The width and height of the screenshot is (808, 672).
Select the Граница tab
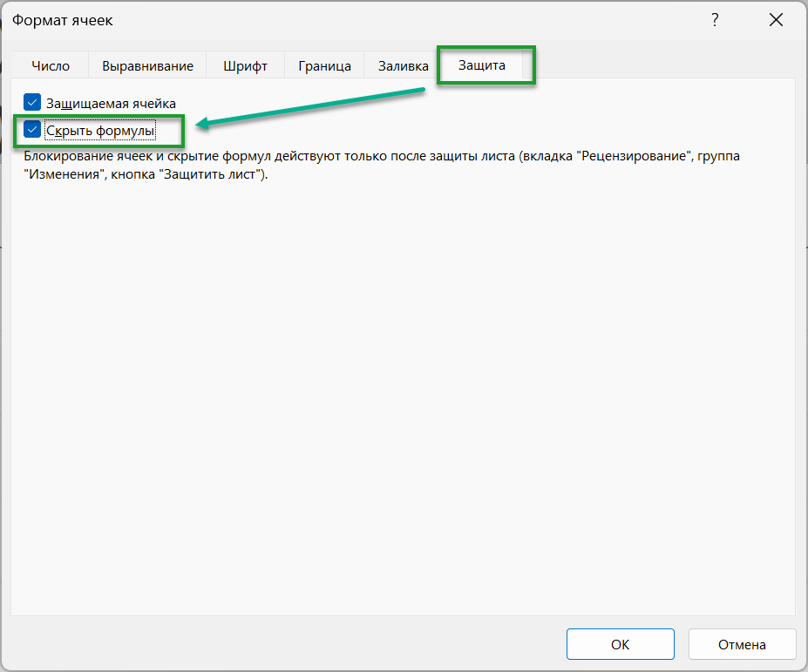click(324, 66)
